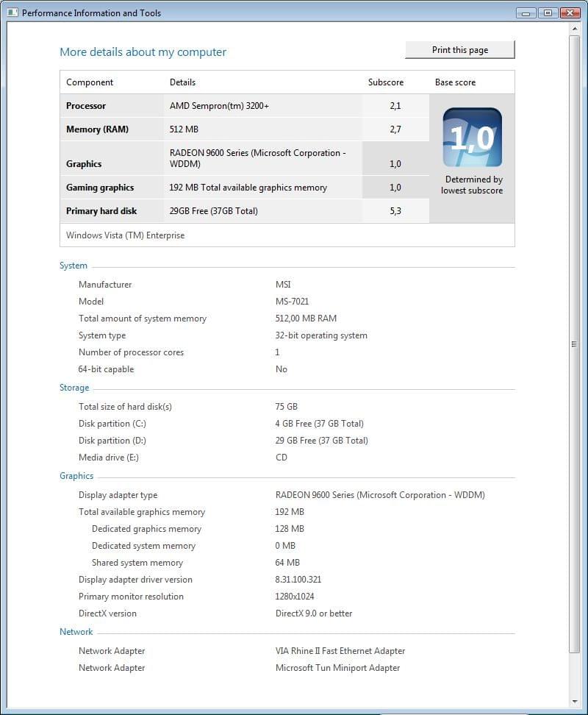
Task: Select '32-bit operating system' value
Action: point(321,335)
